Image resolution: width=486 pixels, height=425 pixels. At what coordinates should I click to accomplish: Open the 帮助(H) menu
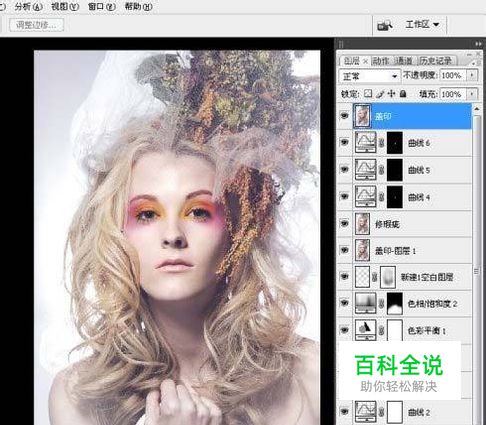pyautogui.click(x=138, y=7)
